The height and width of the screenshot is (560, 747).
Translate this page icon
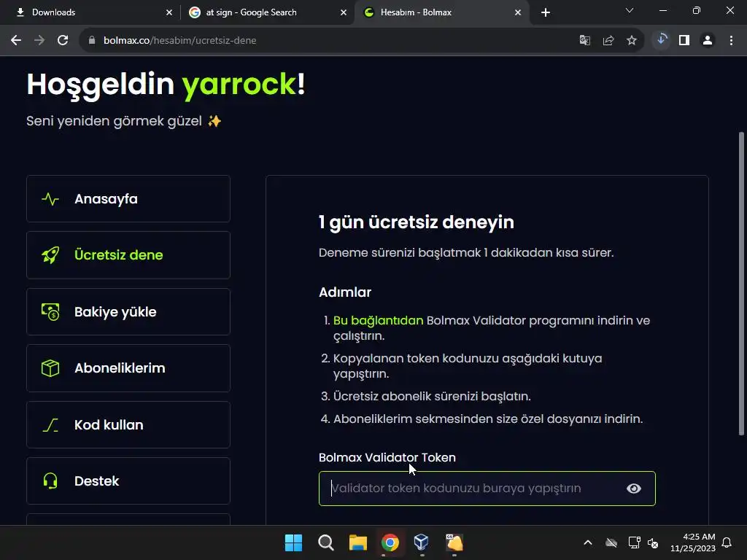pos(584,41)
